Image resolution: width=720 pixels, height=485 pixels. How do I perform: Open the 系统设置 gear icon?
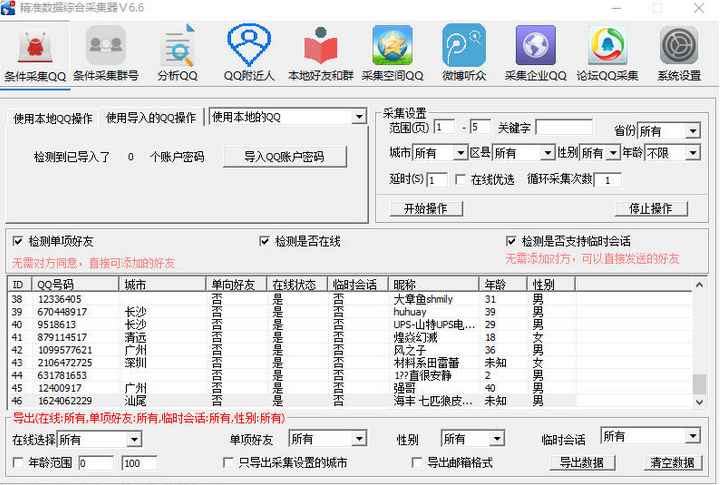click(x=679, y=45)
